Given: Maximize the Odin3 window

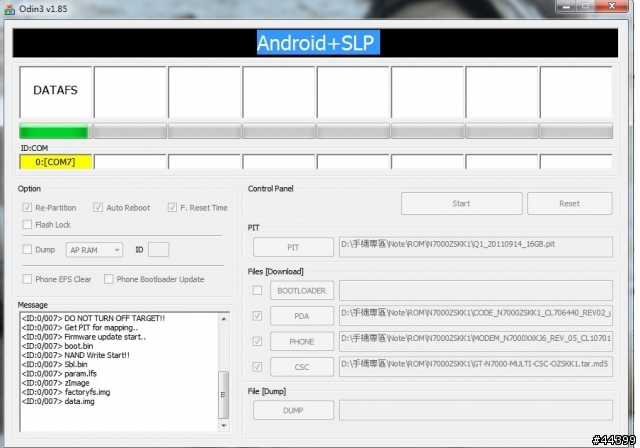Looking at the screenshot, I should tap(585, 6).
